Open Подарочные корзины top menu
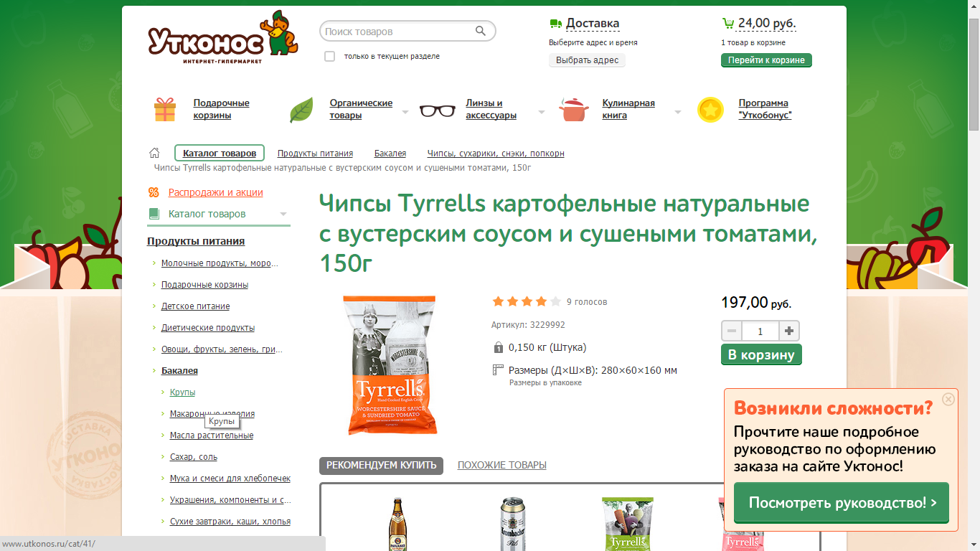Image resolution: width=980 pixels, height=551 pixels. (222, 109)
